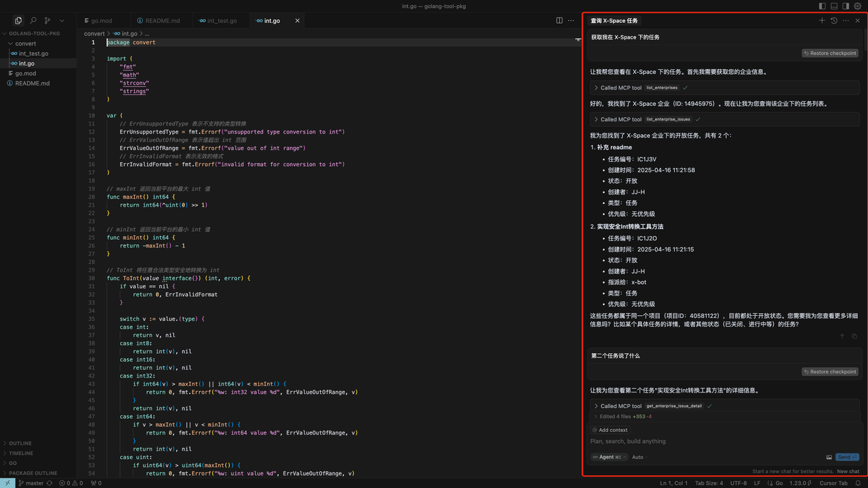Collapse GOLANG-TOOL-PKG root folder
The image size is (868, 488).
39,33
